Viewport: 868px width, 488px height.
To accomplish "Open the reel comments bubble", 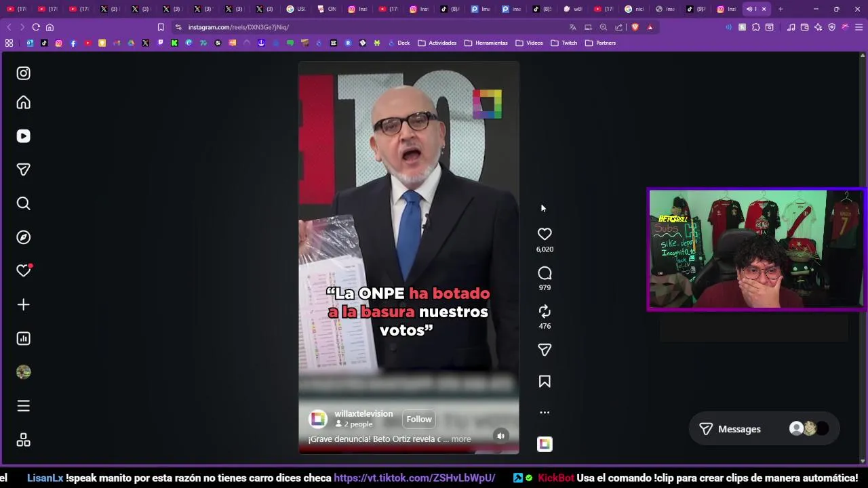I will pos(545,273).
